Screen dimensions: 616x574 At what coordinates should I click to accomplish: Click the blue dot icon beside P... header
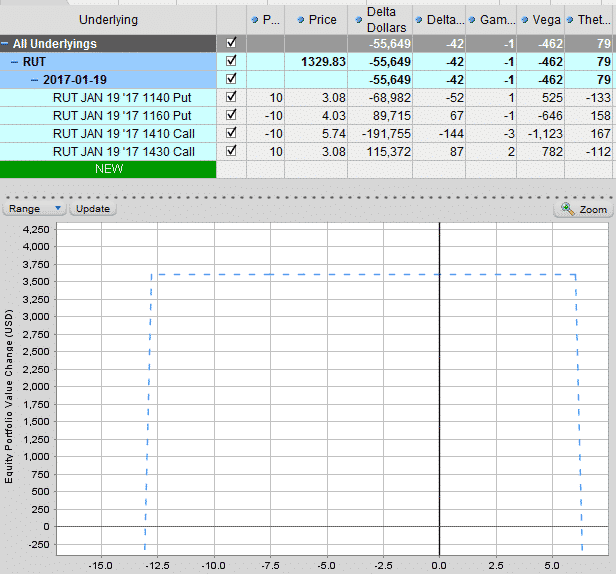[x=255, y=20]
